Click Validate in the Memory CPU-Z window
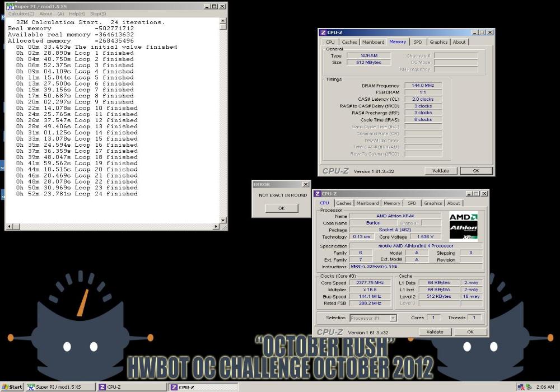Image resolution: width=560 pixels, height=392 pixels. [441, 171]
